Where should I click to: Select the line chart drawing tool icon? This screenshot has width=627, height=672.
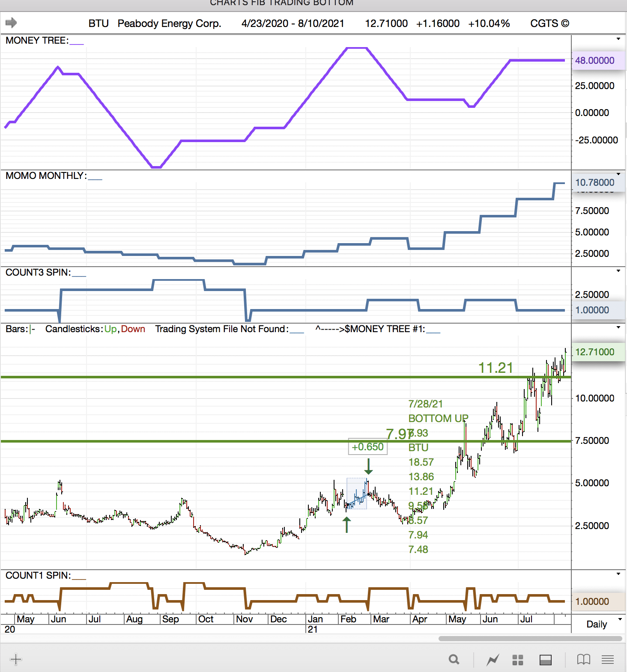click(x=493, y=660)
